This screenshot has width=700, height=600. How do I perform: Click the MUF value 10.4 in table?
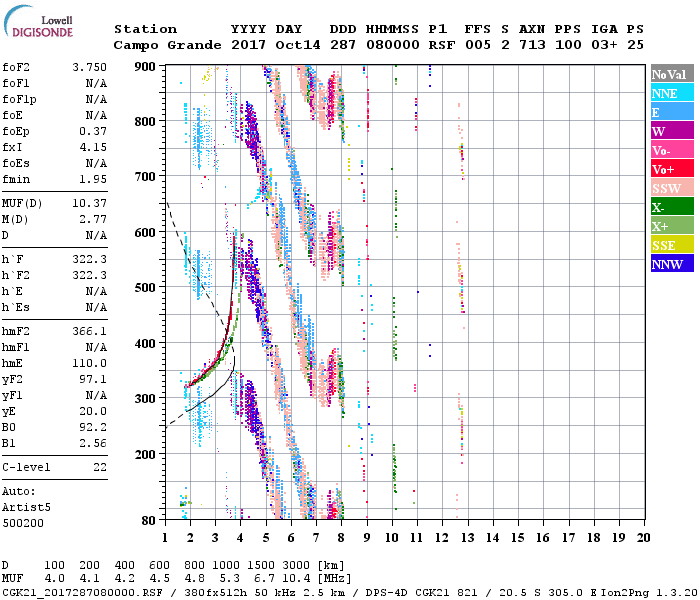point(296,579)
